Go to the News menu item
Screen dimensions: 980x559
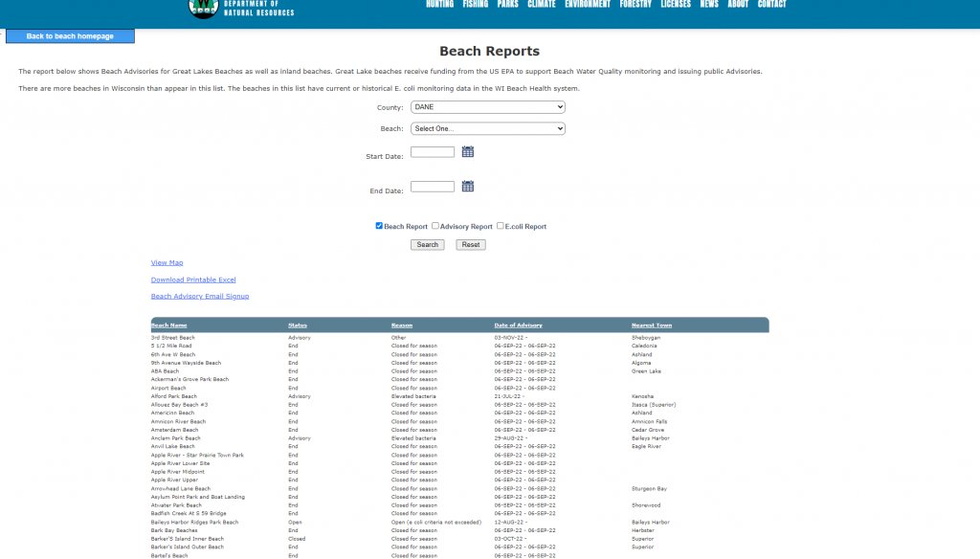(x=709, y=5)
